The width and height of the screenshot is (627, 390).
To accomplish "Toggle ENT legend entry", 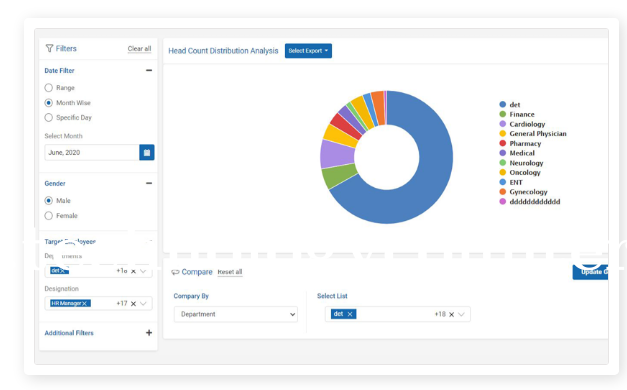I will 511,182.
